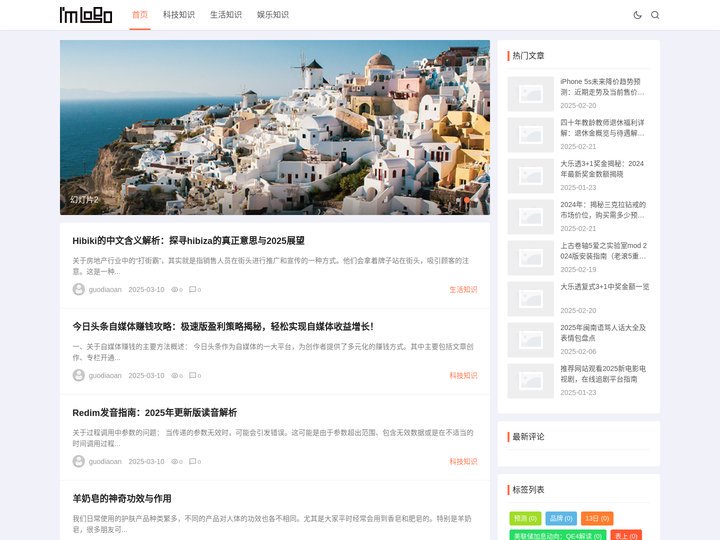Toggle dark mode with moon icon
Image resolution: width=720 pixels, height=540 pixels.
[637, 15]
